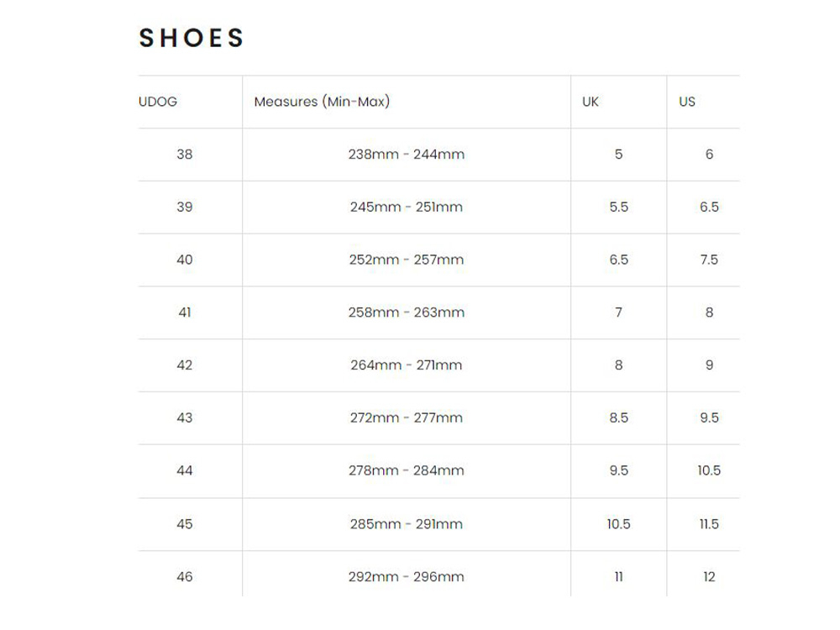This screenshot has height=630, width=840.
Task: Click the 258mm - 263mm measurement cell
Action: (407, 312)
